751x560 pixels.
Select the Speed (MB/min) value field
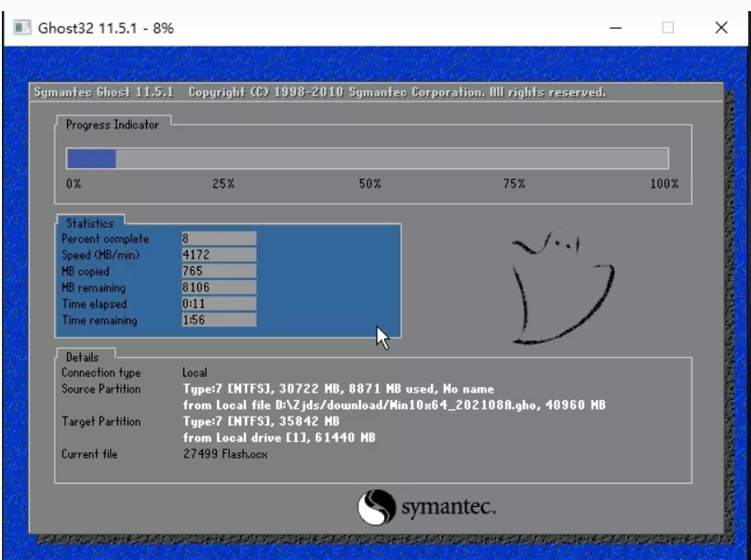(219, 255)
